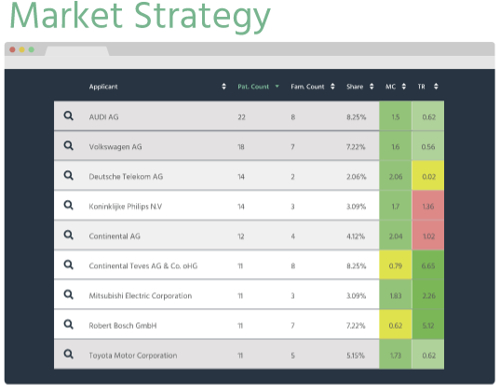Click Toyota Motor Corporation magnifier icon
The height and width of the screenshot is (387, 500).
point(68,354)
